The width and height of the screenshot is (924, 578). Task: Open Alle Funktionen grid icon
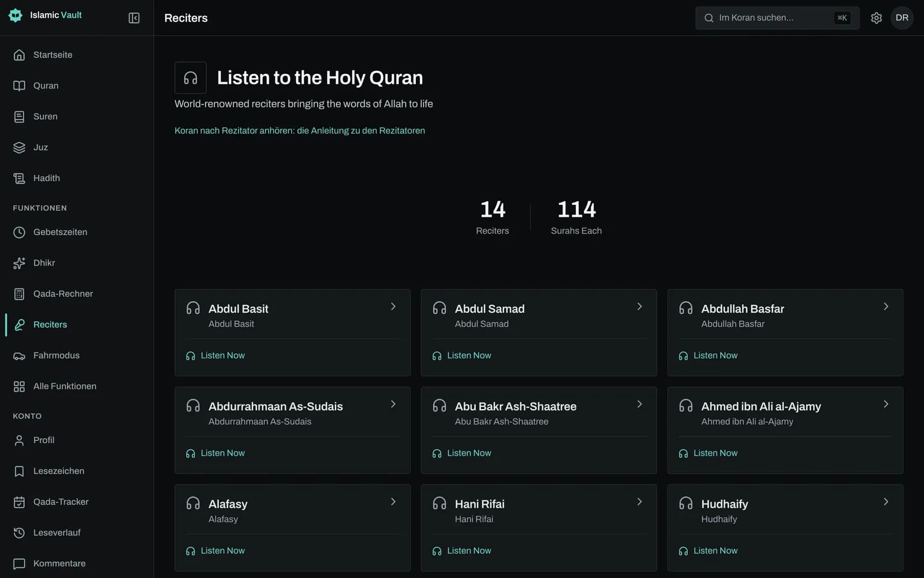pyautogui.click(x=19, y=386)
